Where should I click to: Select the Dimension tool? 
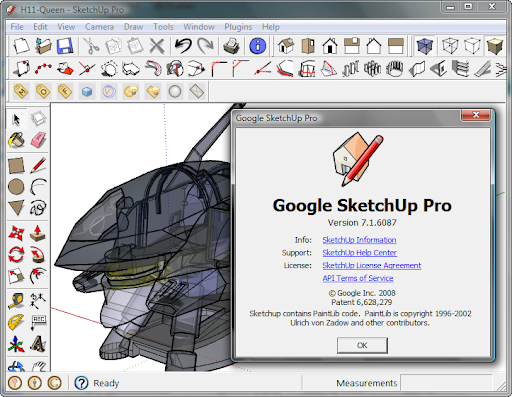(38, 301)
